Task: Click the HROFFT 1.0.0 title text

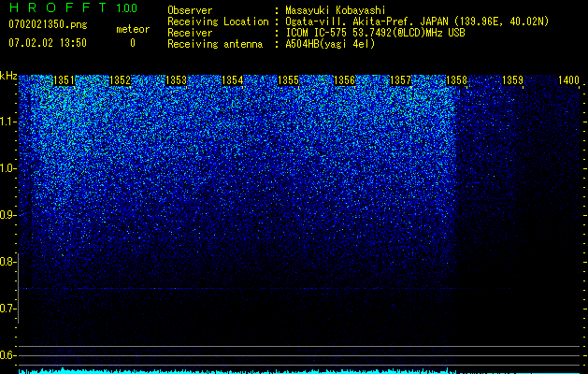Action: pos(73,7)
